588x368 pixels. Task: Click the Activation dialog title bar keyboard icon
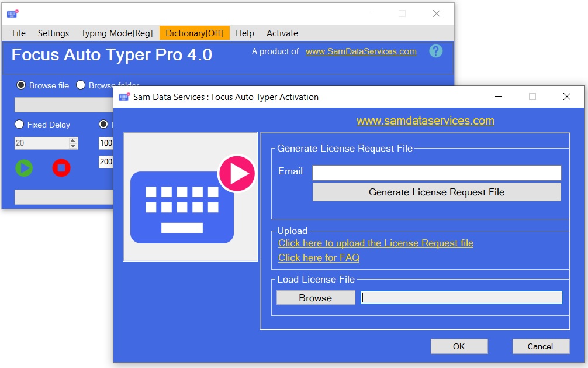tap(124, 97)
